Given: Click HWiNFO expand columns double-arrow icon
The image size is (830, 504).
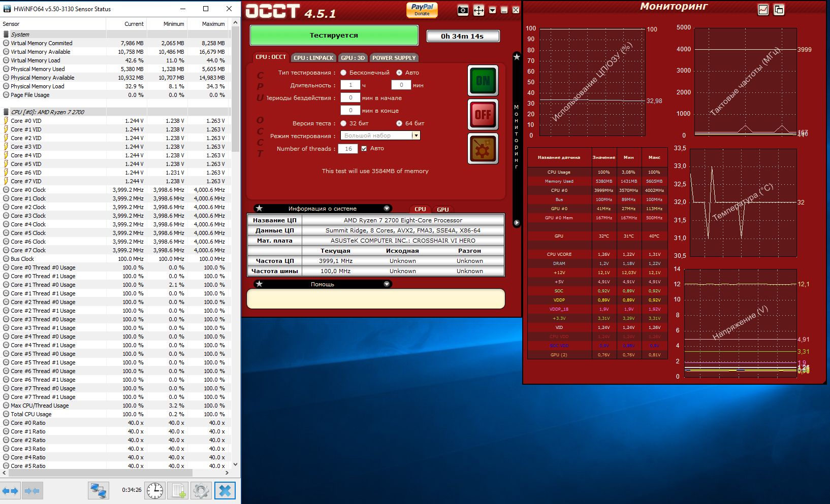Looking at the screenshot, I should (10, 491).
